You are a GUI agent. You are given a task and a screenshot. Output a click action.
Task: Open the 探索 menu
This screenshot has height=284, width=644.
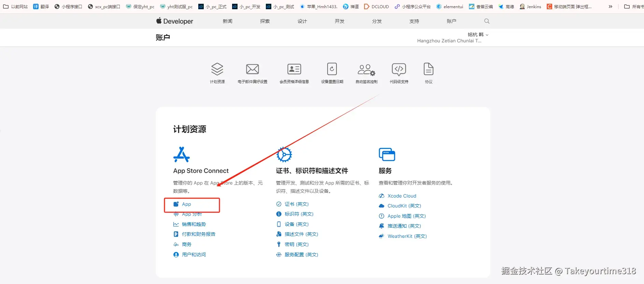pyautogui.click(x=265, y=21)
